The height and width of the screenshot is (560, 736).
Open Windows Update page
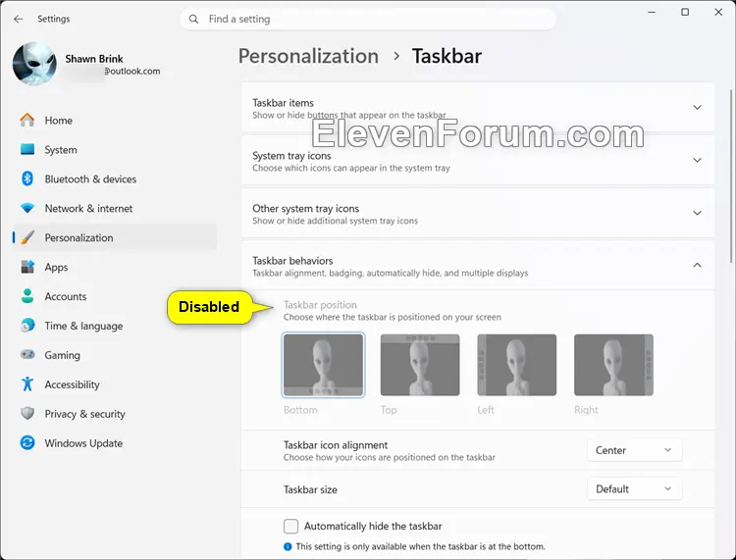click(x=115, y=442)
